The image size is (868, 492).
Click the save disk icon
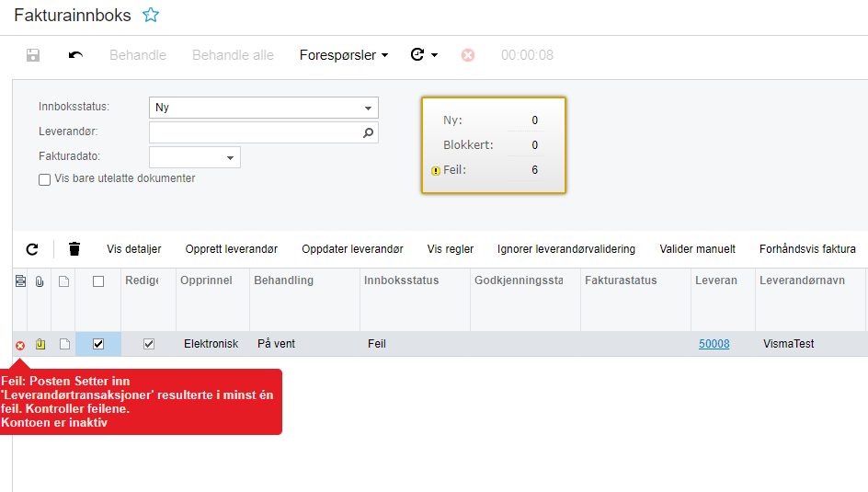pos(33,55)
